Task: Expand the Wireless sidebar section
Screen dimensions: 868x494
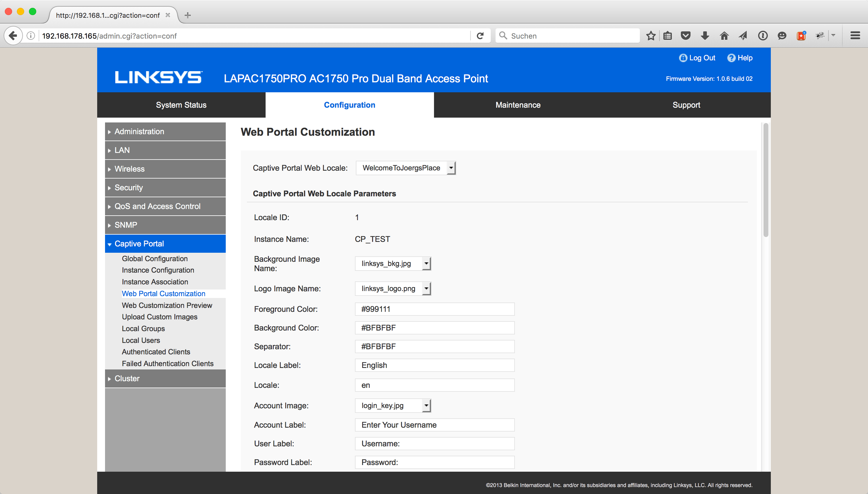Action: click(x=165, y=169)
